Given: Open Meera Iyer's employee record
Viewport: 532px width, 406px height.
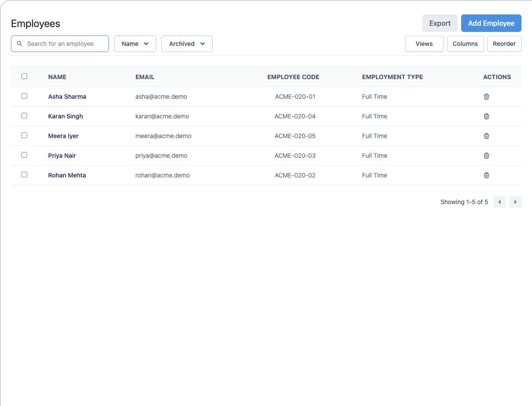Looking at the screenshot, I should (x=63, y=136).
